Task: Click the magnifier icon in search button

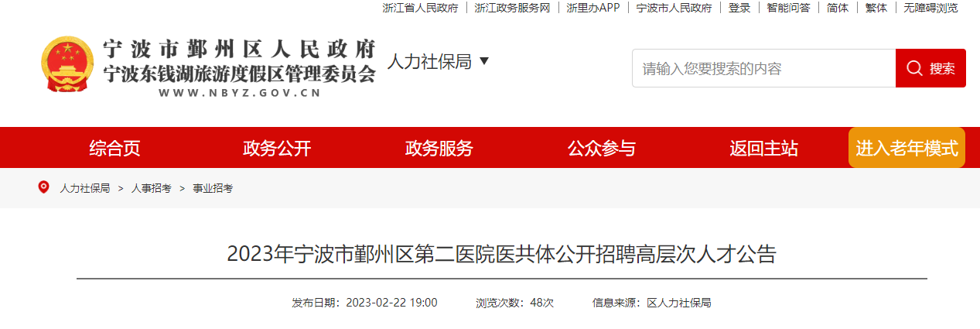Action: pos(914,68)
